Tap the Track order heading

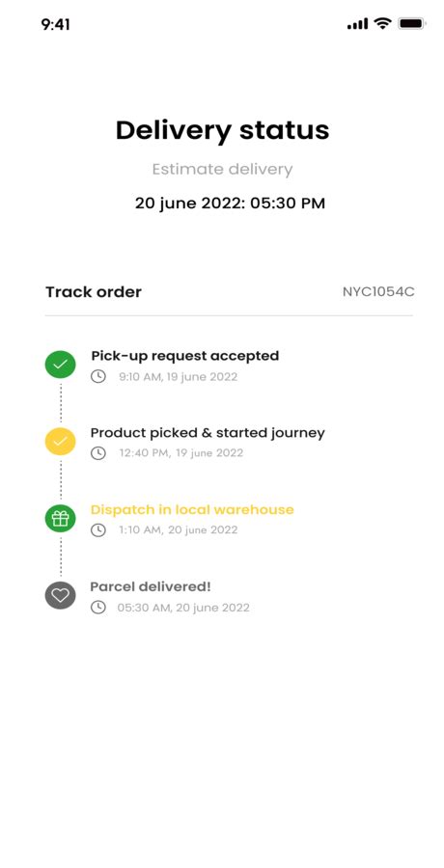click(94, 291)
